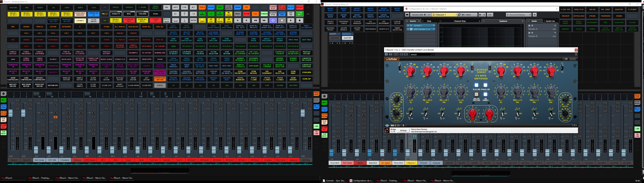
Task: Open plugin window options dropdown arrow
Action: pyautogui.click(x=576, y=54)
